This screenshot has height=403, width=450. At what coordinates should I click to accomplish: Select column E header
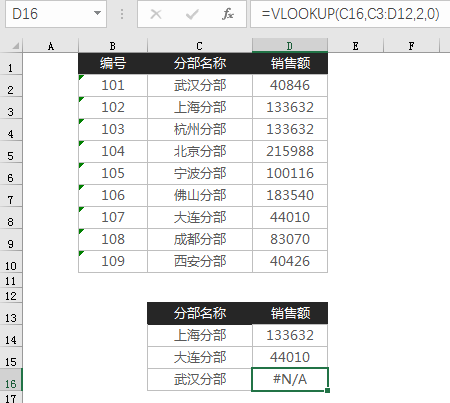356,46
